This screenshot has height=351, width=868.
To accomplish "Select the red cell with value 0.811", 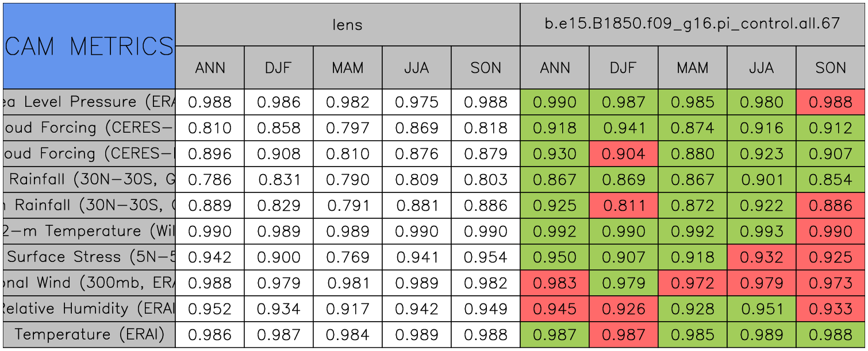I will tap(623, 206).
